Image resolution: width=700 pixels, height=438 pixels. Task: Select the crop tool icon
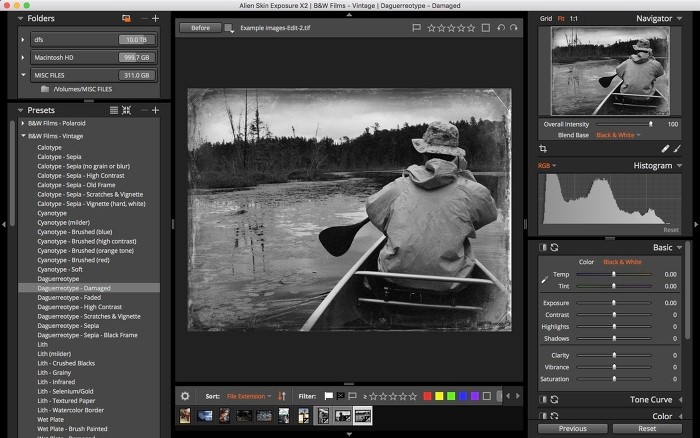click(544, 148)
